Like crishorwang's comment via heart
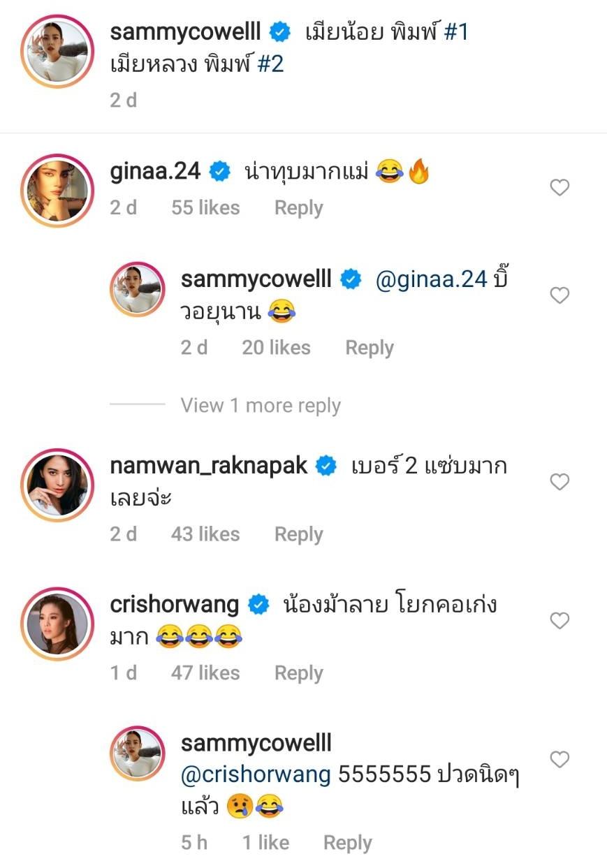 click(x=560, y=620)
